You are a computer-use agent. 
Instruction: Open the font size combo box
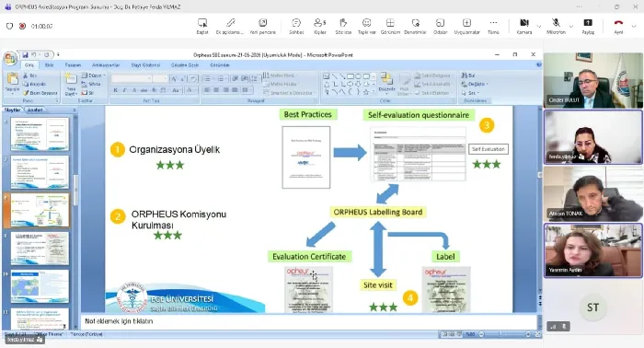coord(160,78)
